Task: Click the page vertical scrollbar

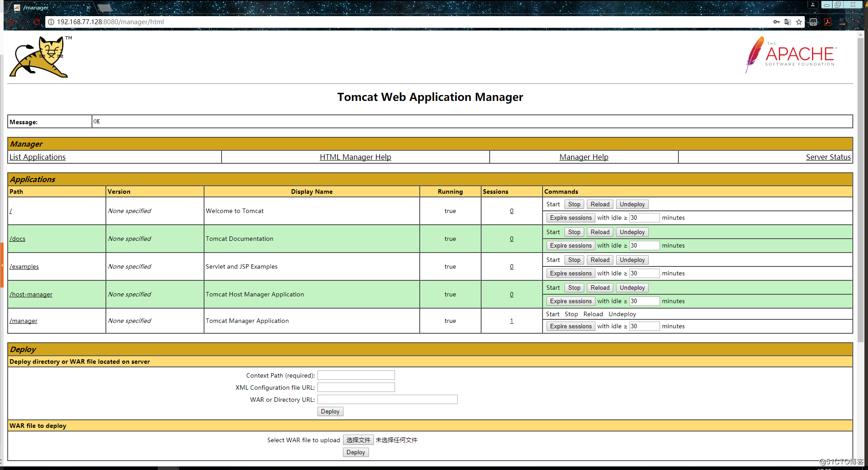Action: tap(860, 191)
